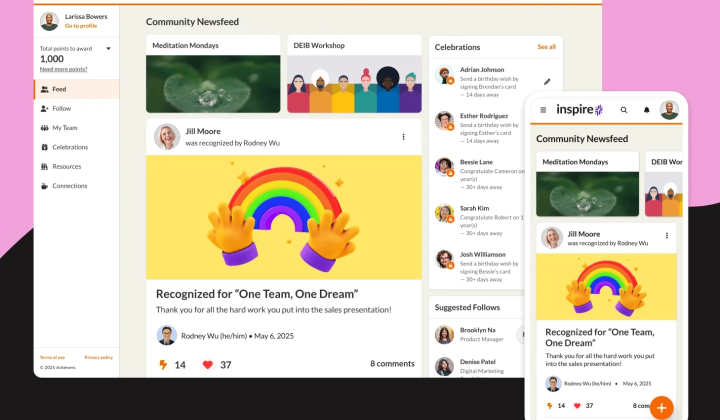Click Go to profile link
This screenshot has height=420, width=720.
point(81,26)
